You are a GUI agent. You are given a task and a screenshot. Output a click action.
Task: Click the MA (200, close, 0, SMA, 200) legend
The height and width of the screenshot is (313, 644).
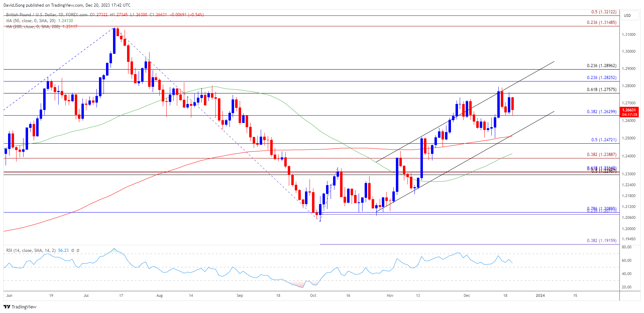point(33,27)
